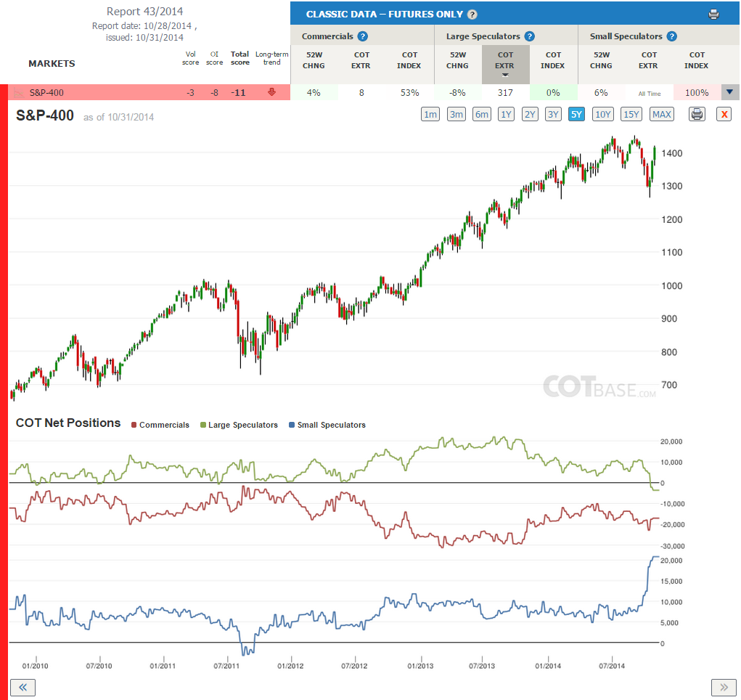Open the Large Speculators help icon
The height and width of the screenshot is (700, 741).
pos(530,36)
